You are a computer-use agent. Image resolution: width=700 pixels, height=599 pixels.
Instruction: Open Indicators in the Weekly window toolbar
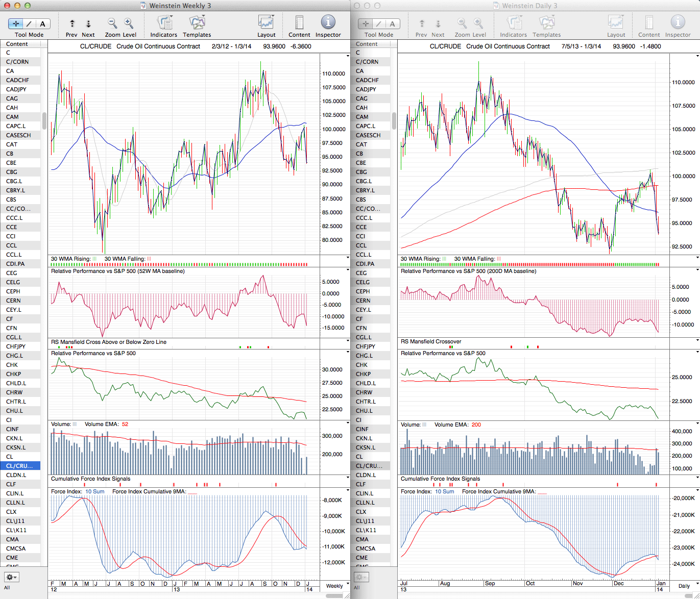pos(164,23)
